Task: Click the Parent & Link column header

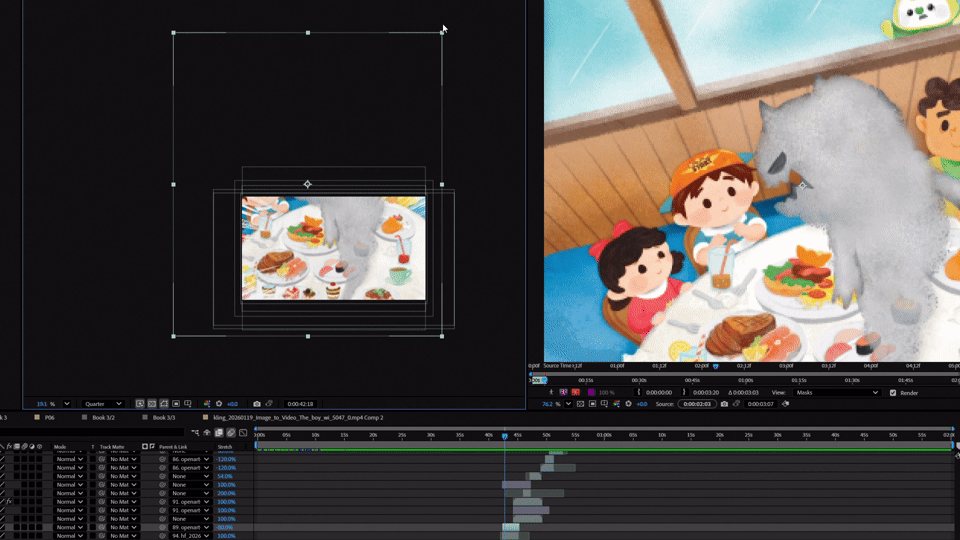Action: 173,447
